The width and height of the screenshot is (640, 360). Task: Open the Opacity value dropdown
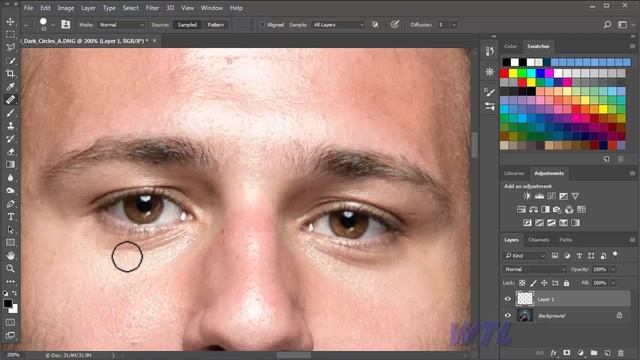613,269
